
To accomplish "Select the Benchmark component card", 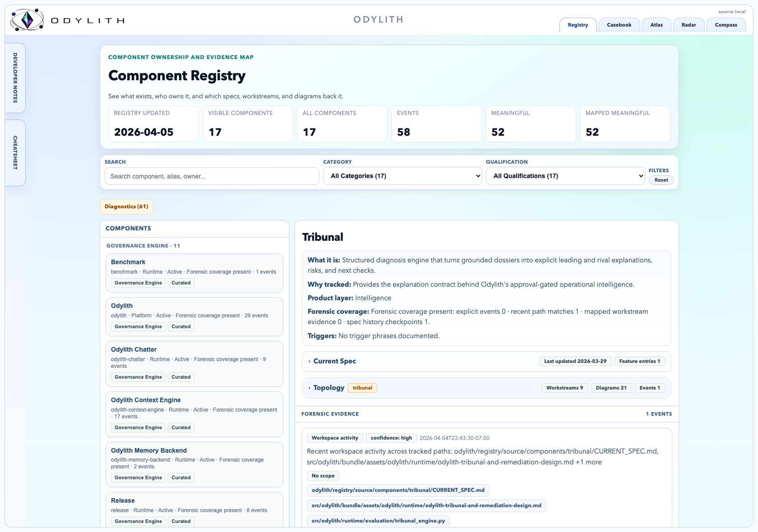I will 194,273.
